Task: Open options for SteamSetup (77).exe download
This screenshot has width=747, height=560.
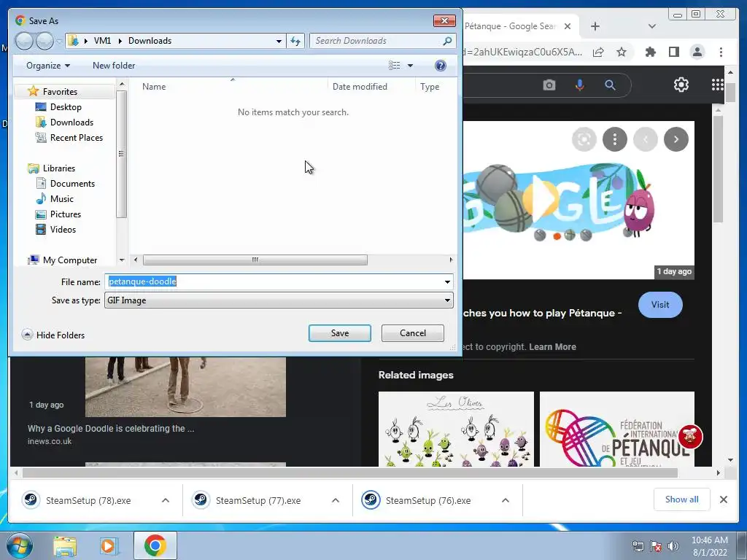Action: pyautogui.click(x=336, y=500)
